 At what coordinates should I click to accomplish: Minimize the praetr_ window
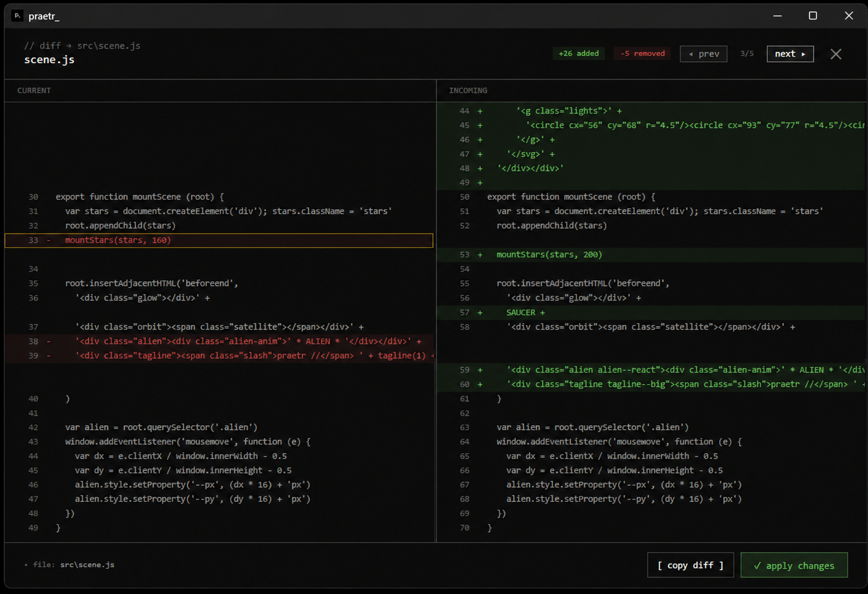[x=778, y=15]
